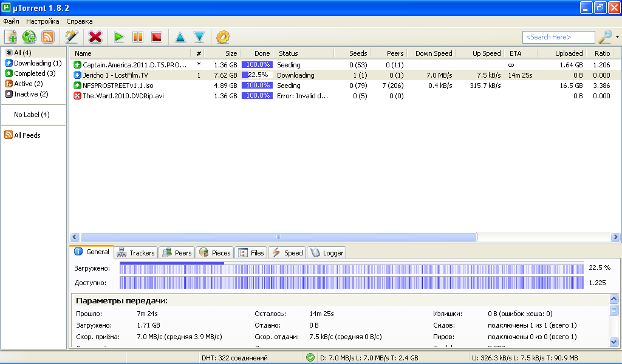This screenshot has width=622, height=364.
Task: Switch to the Logger tab
Action: click(326, 253)
